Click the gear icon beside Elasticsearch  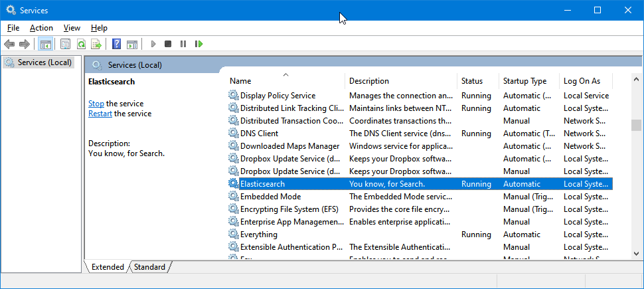tap(233, 184)
